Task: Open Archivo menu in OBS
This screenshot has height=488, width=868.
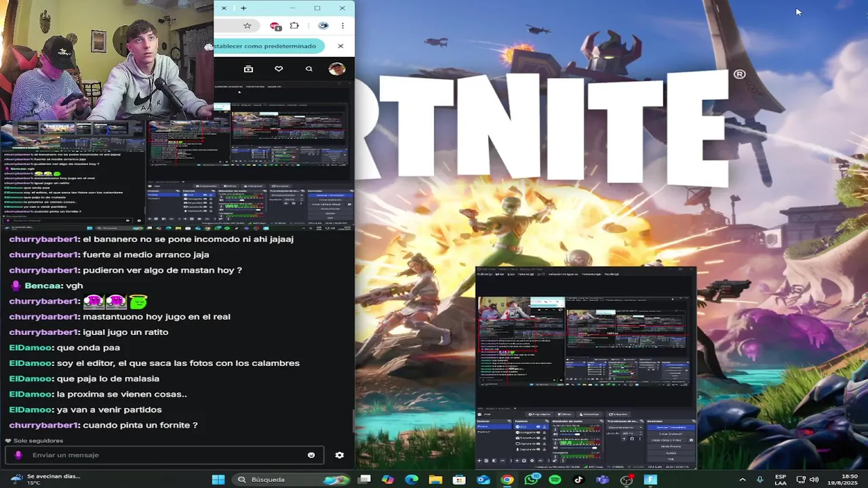Action: (485, 274)
